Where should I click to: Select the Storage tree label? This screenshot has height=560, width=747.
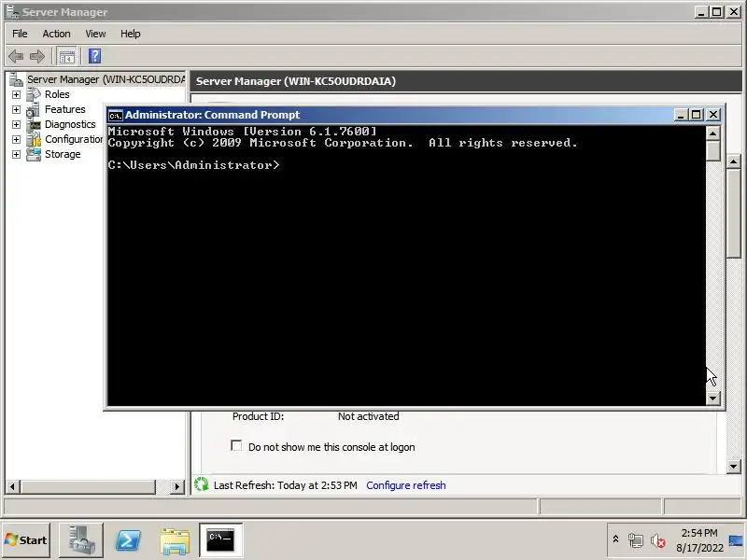pos(63,154)
